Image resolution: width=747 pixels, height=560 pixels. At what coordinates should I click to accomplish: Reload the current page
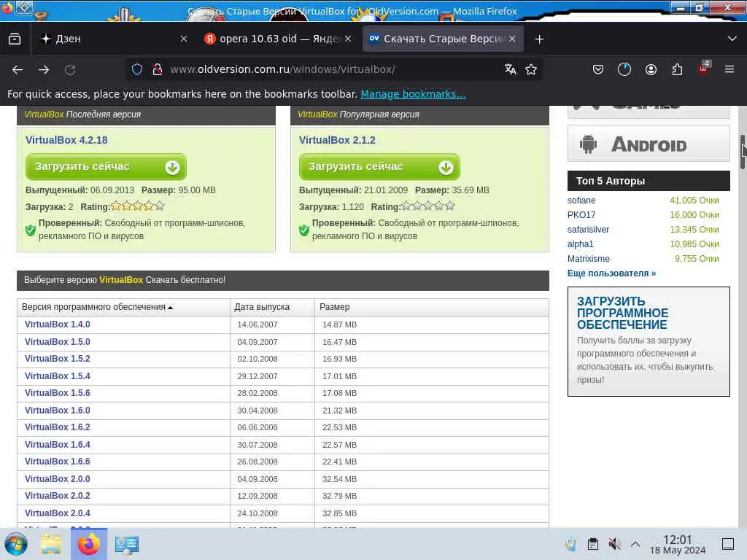(70, 69)
